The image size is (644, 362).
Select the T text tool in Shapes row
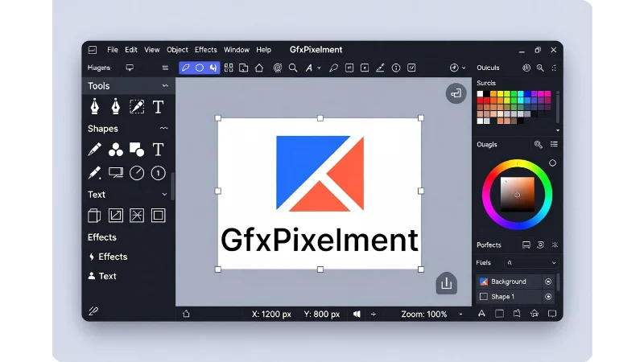point(158,150)
